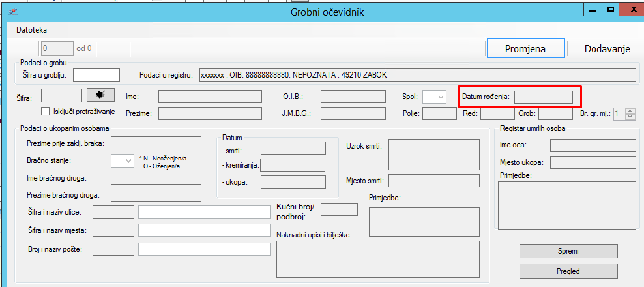
Task: Enable the Isključi pretraživanje checkbox
Action: point(46,112)
